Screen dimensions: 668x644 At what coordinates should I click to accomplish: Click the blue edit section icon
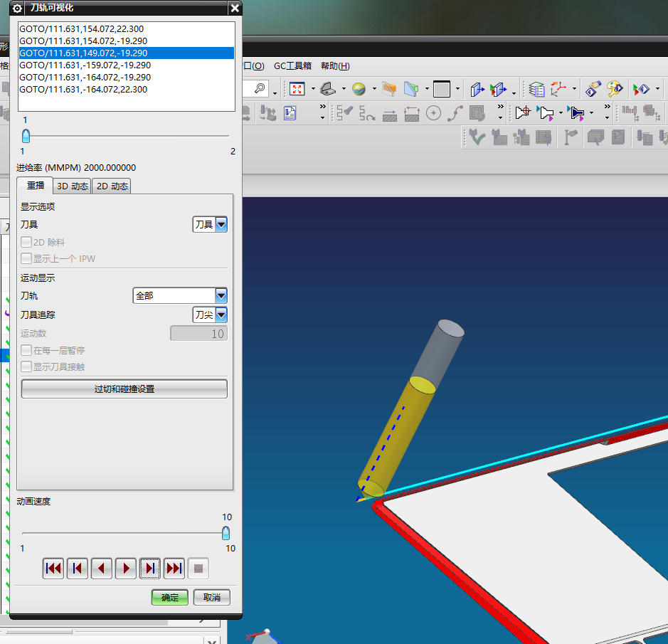tap(411, 89)
